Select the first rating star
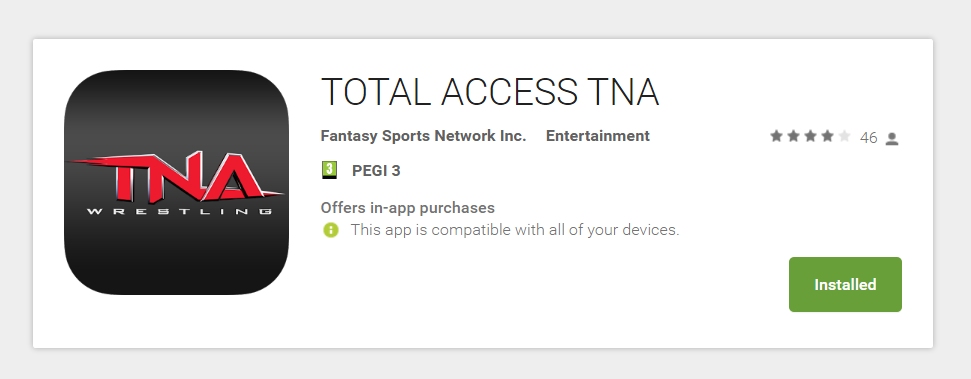Screen dimensions: 971x379 776,136
